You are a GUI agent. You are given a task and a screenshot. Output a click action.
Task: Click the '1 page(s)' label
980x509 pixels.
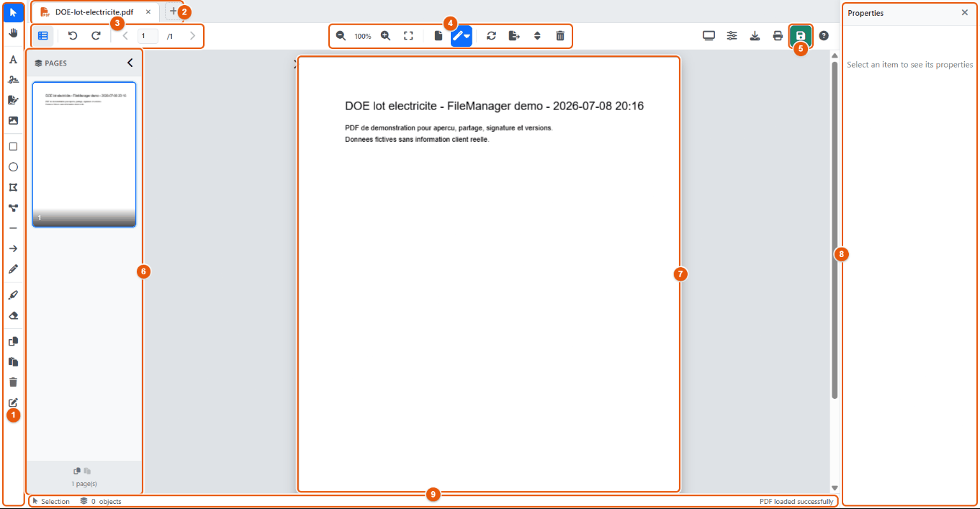[84, 484]
